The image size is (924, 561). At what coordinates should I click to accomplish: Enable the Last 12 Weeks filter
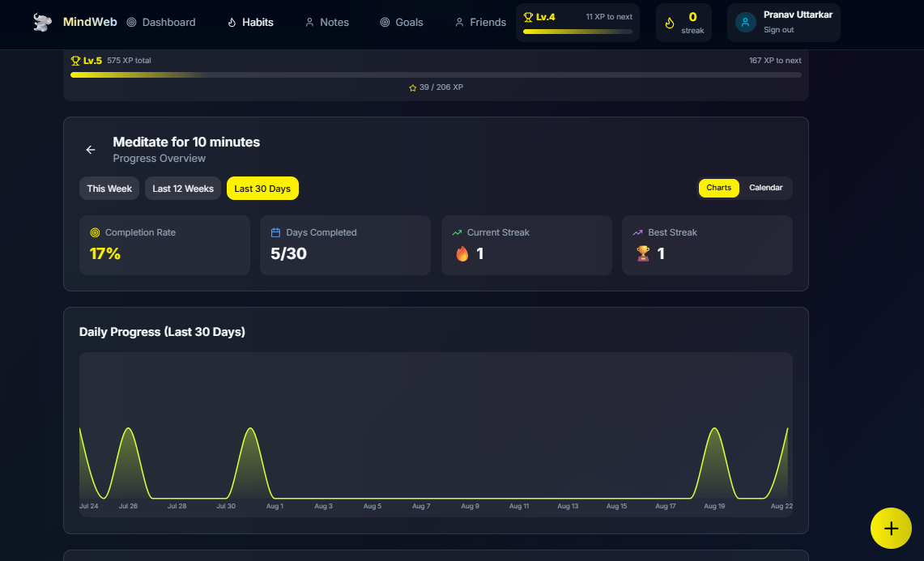pos(182,188)
